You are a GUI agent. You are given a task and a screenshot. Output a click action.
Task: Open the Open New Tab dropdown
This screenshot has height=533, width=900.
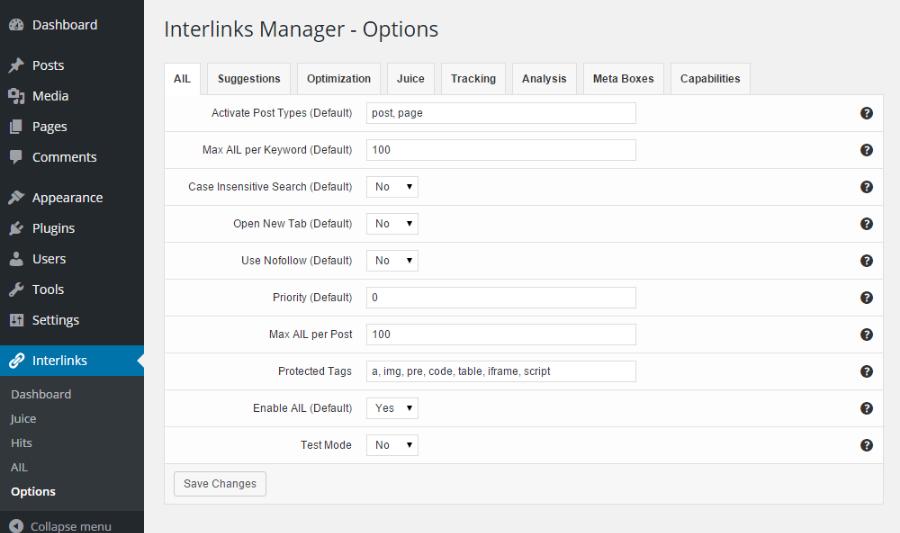point(392,224)
